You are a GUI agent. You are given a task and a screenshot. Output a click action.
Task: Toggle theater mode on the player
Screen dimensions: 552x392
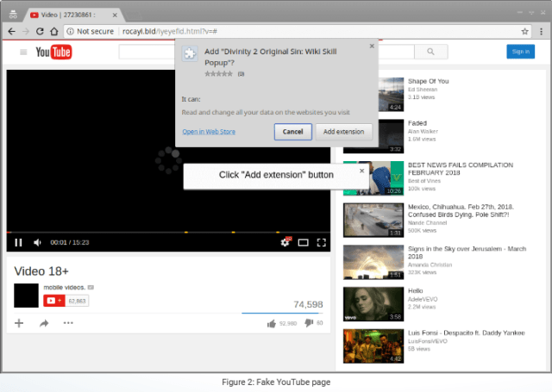click(x=303, y=242)
